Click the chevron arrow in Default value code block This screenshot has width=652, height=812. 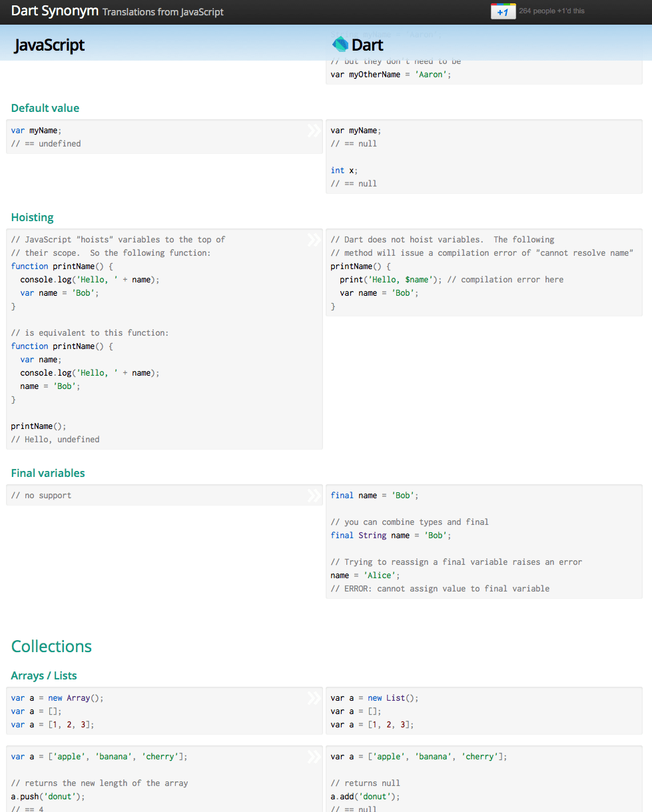pyautogui.click(x=314, y=131)
